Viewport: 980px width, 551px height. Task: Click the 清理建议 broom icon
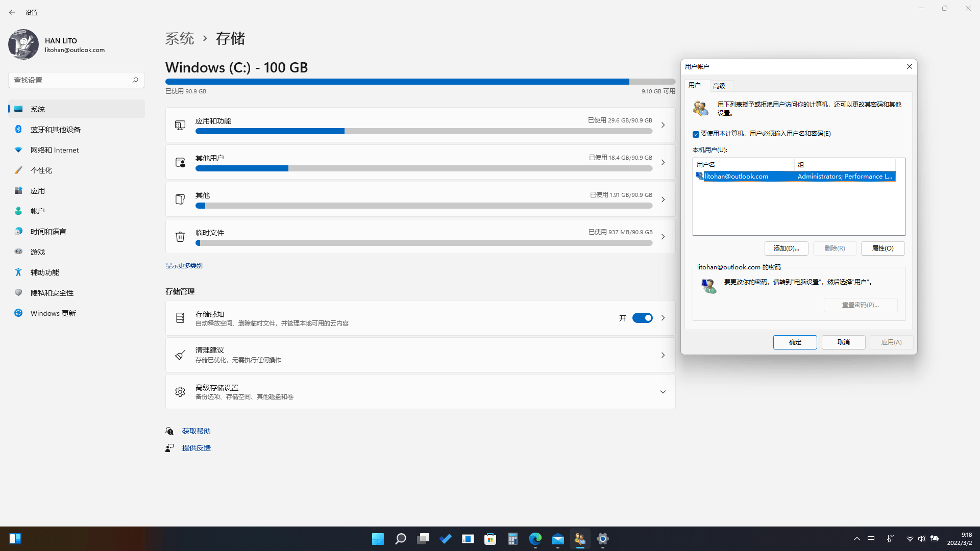pos(180,355)
